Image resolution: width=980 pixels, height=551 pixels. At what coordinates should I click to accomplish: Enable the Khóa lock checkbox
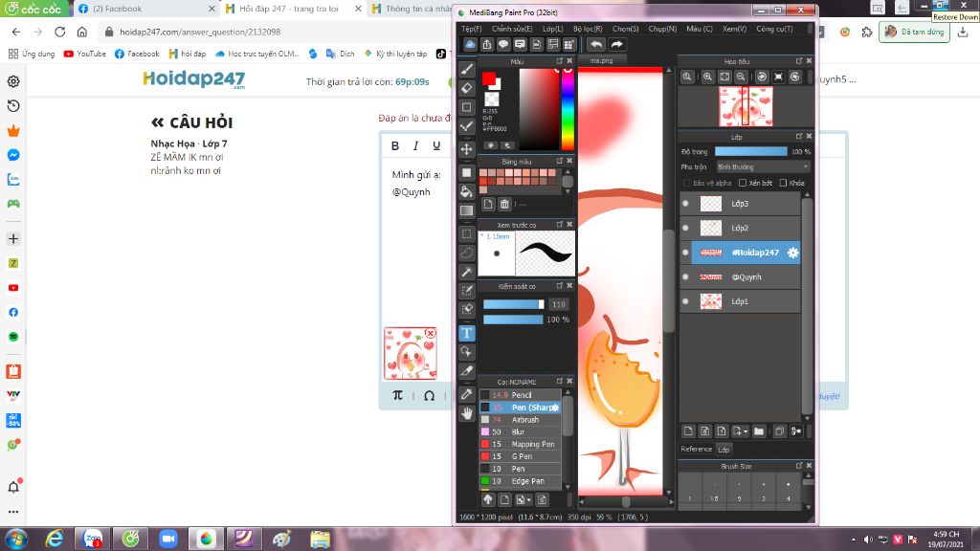point(783,183)
